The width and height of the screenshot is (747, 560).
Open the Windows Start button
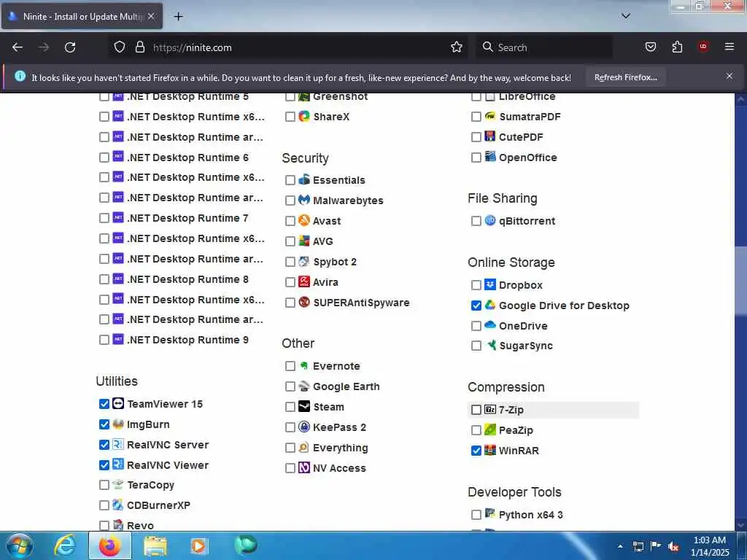pyautogui.click(x=20, y=545)
